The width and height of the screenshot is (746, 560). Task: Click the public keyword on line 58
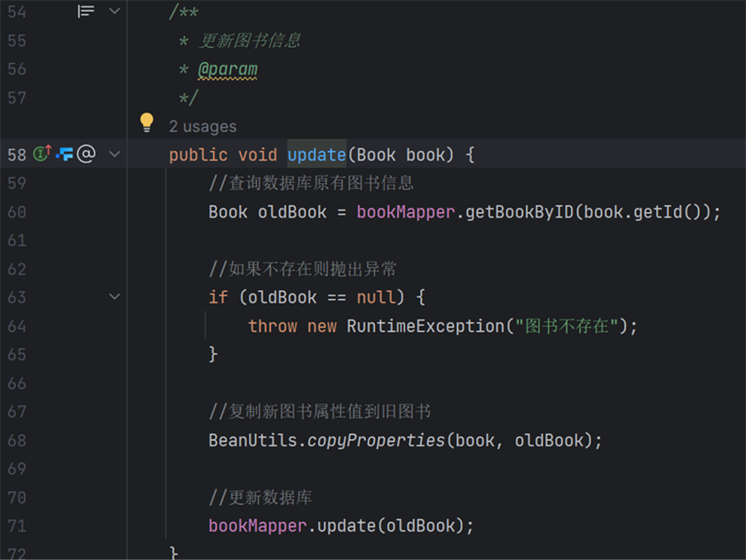198,155
